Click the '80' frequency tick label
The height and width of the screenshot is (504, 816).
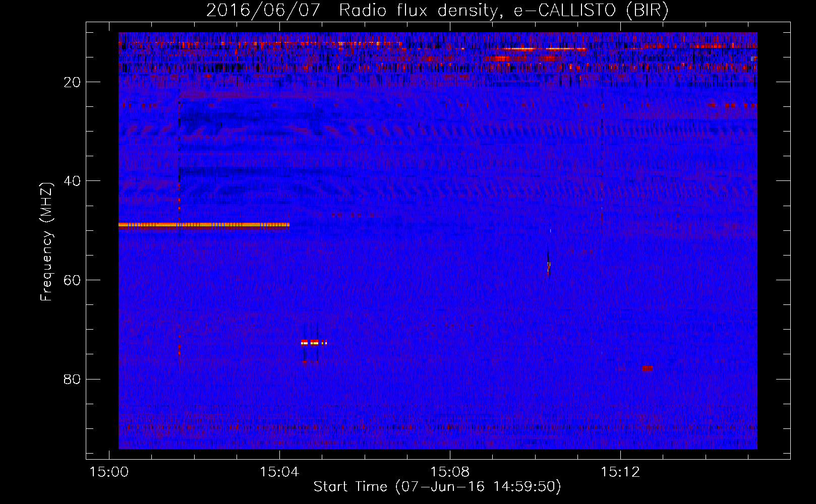pyautogui.click(x=73, y=379)
